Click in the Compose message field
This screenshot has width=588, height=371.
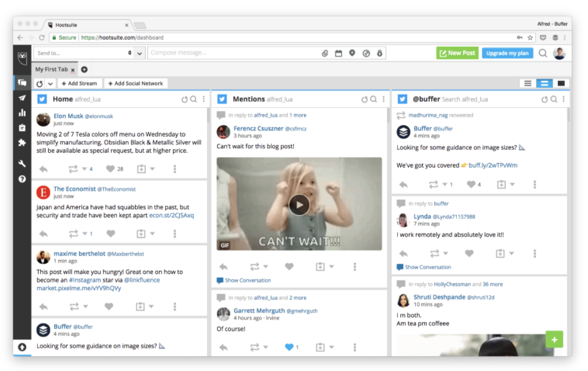pos(233,53)
